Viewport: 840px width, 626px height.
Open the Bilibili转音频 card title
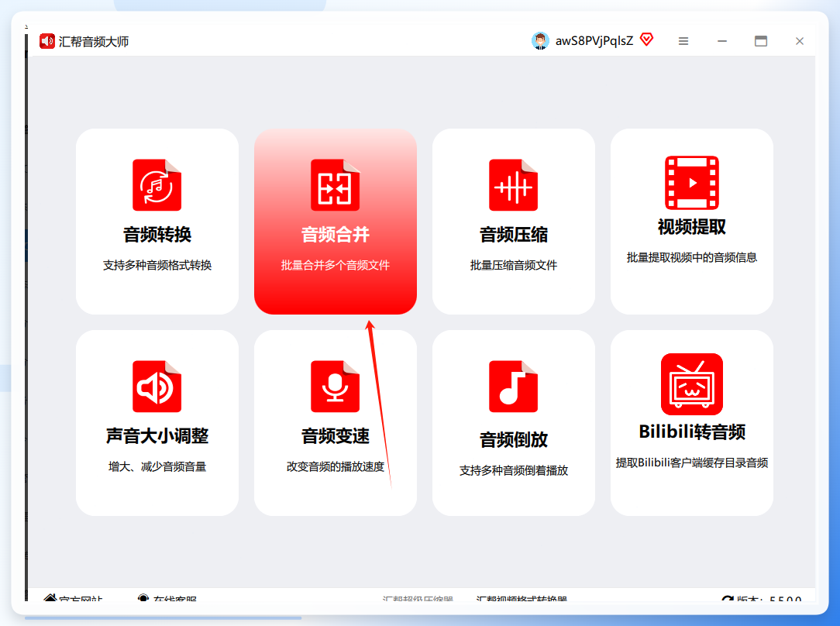(692, 432)
